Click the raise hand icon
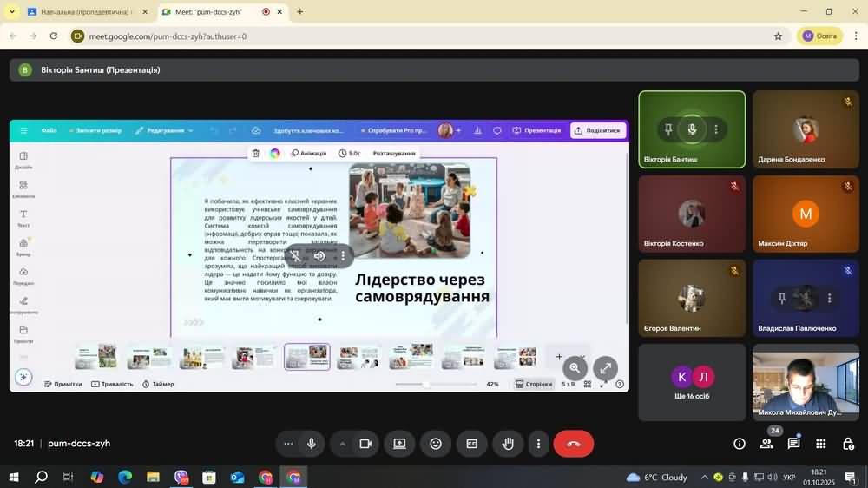This screenshot has height=488, width=868. [x=508, y=444]
